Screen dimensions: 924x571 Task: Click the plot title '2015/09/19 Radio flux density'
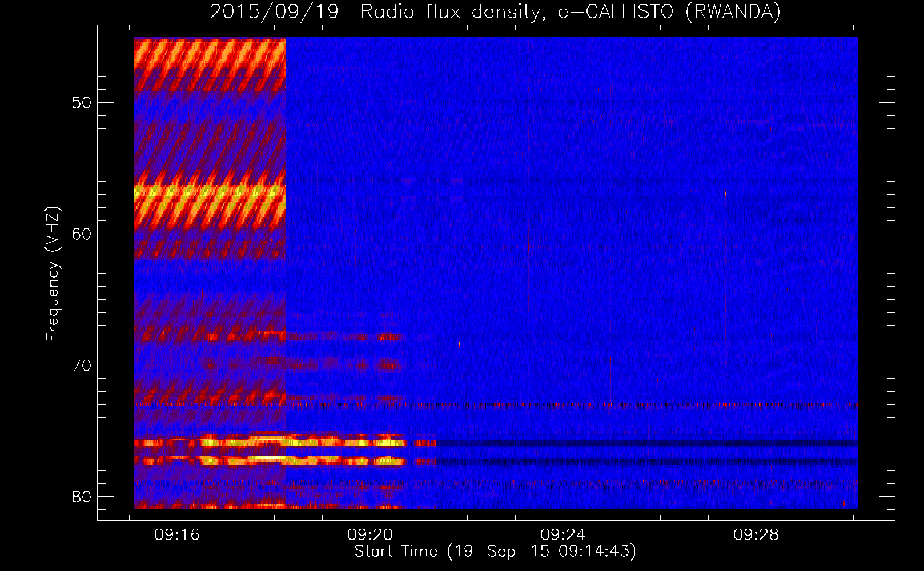pyautogui.click(x=495, y=12)
